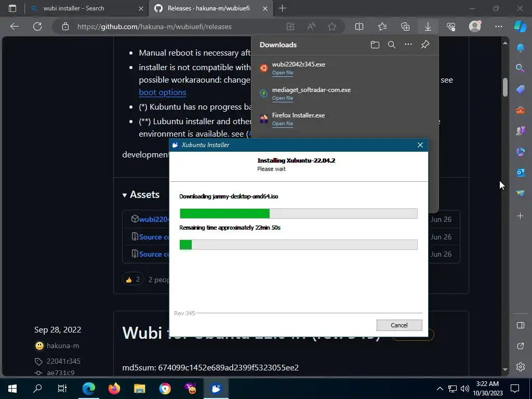Open the sidebar search icon
This screenshot has width=532, height=399.
[x=520, y=68]
